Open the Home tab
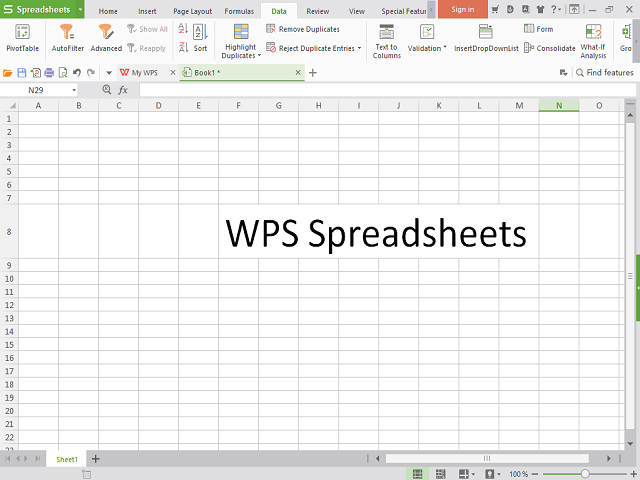This screenshot has width=640, height=480. 108,11
